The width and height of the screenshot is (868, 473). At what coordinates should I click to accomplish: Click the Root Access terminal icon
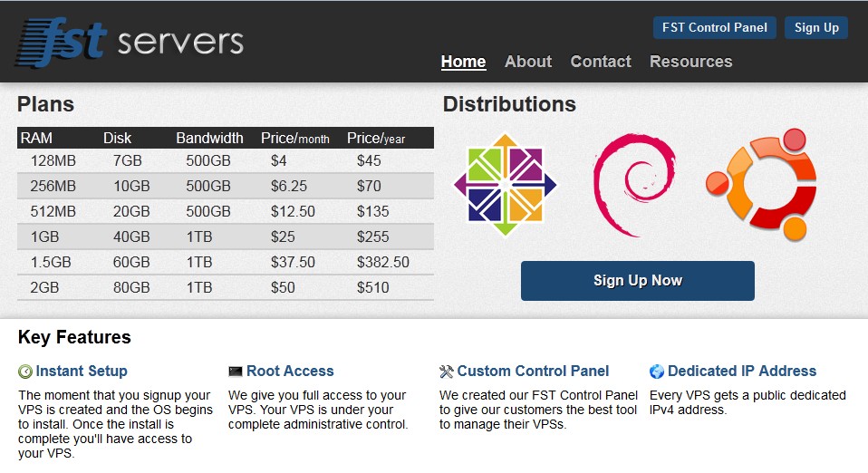pyautogui.click(x=236, y=372)
